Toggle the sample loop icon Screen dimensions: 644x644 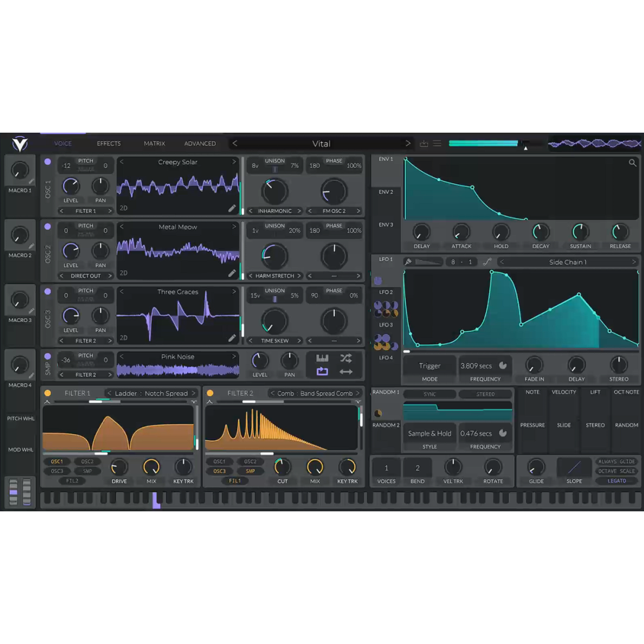coord(323,372)
